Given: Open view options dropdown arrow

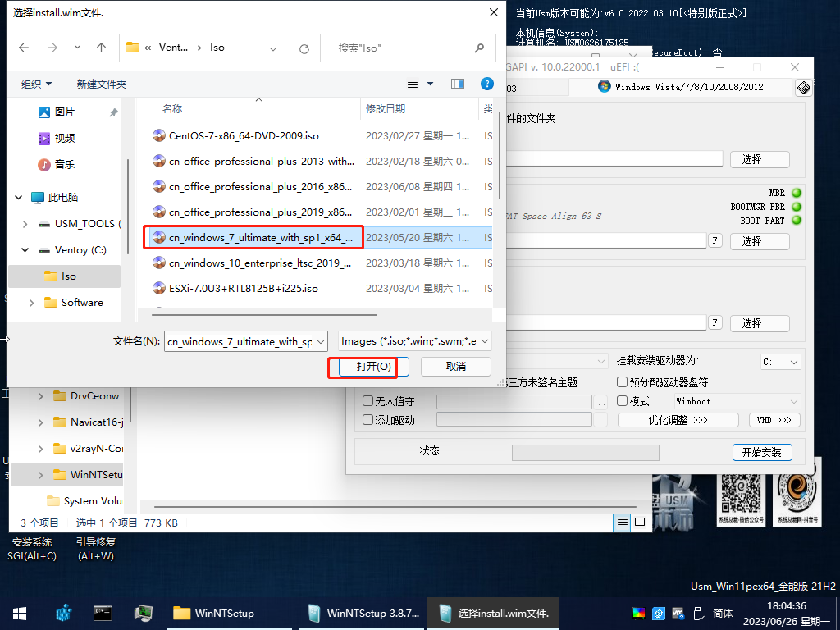Looking at the screenshot, I should tap(430, 84).
